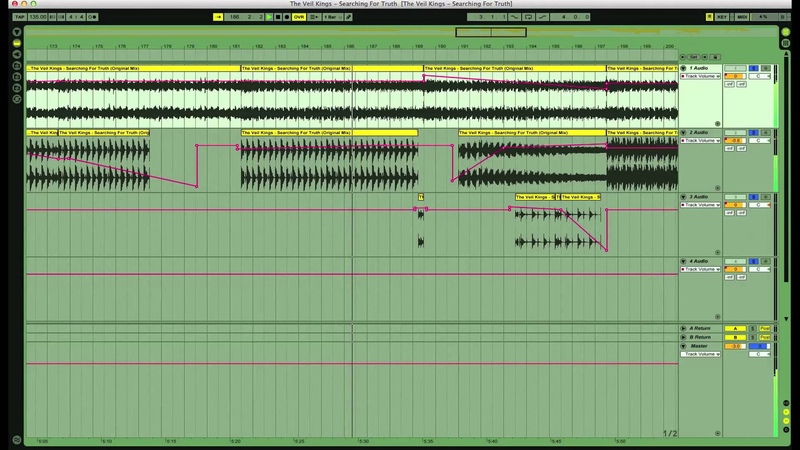Screen dimensions: 800x450
Task: Click the browser show/hide triangle button
Action: click(17, 32)
